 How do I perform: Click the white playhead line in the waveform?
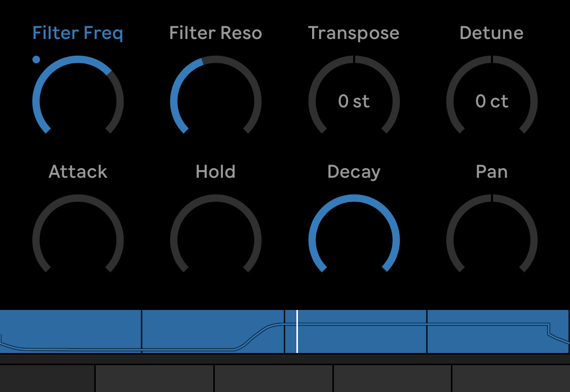[297, 331]
